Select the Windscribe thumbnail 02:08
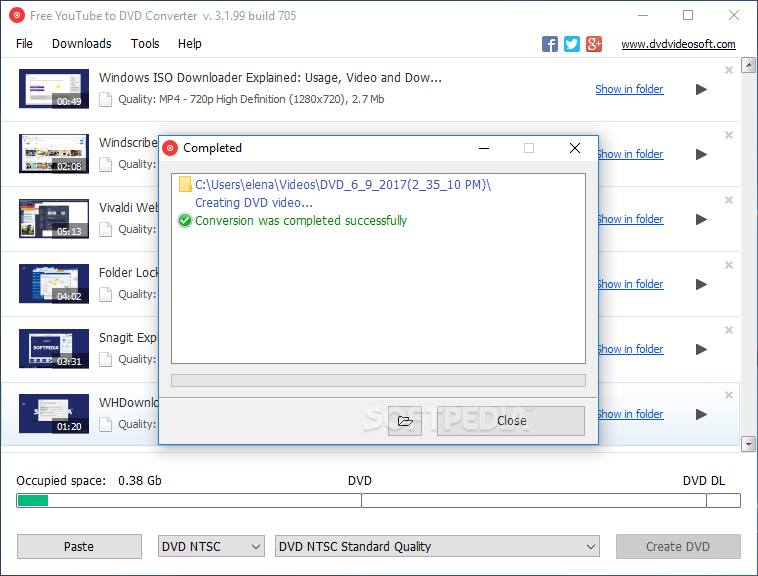This screenshot has width=758, height=576. [54, 154]
